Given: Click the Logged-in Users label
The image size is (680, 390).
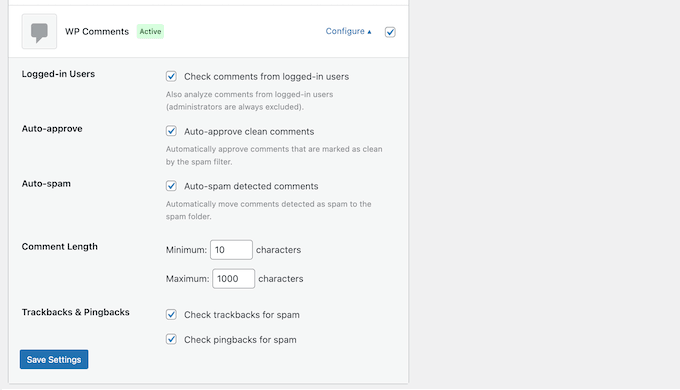Looking at the screenshot, I should [x=58, y=74].
